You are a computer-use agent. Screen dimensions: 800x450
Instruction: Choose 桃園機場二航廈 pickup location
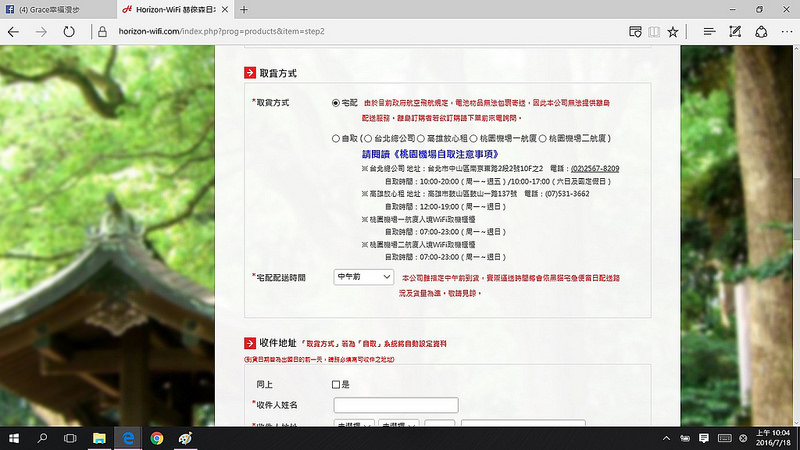pyautogui.click(x=543, y=138)
